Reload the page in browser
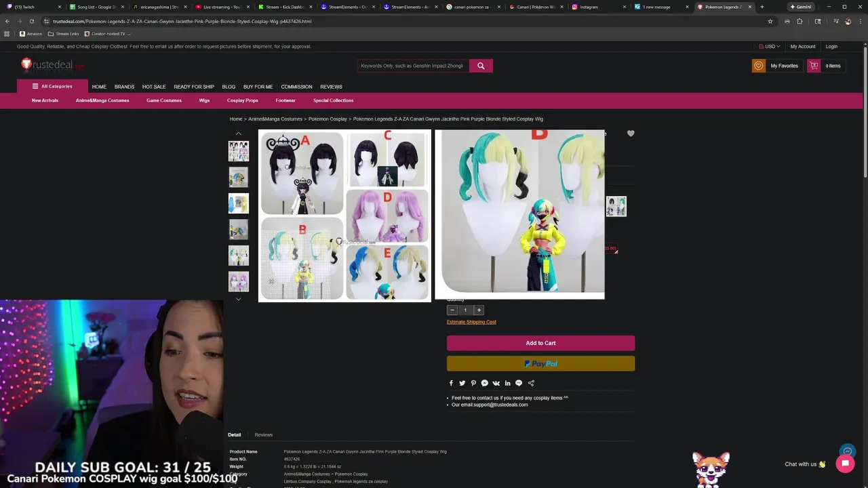 click(x=31, y=21)
